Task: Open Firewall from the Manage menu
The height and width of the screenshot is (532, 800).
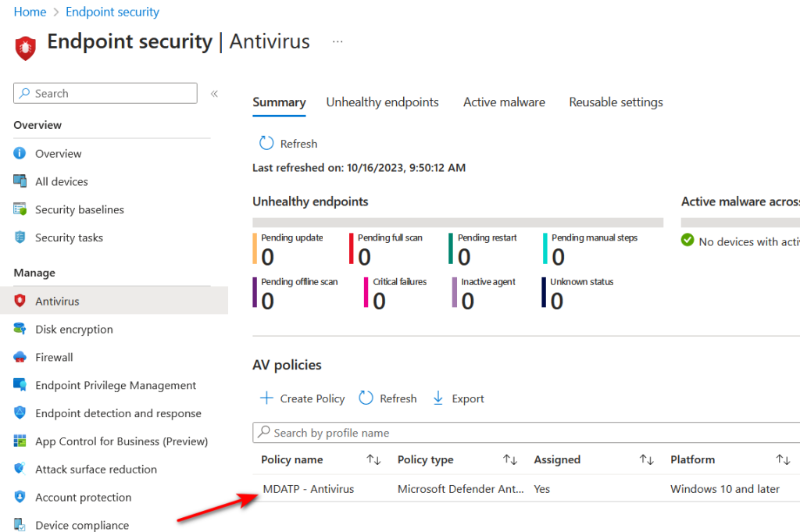Action: click(54, 357)
